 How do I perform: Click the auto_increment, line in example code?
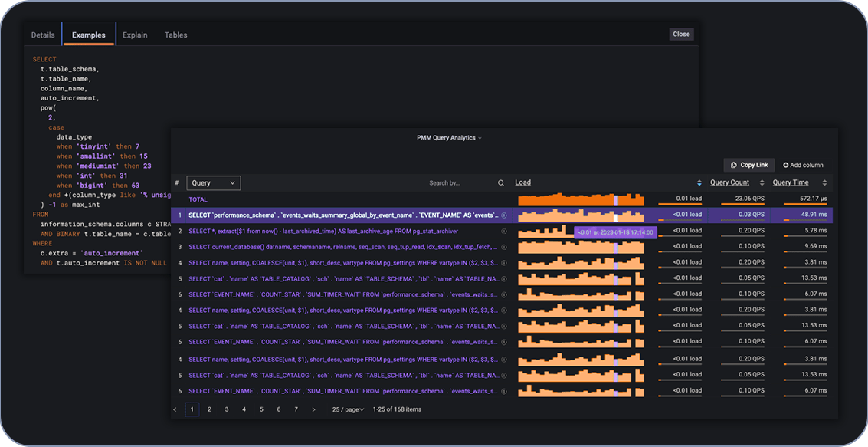pyautogui.click(x=70, y=98)
